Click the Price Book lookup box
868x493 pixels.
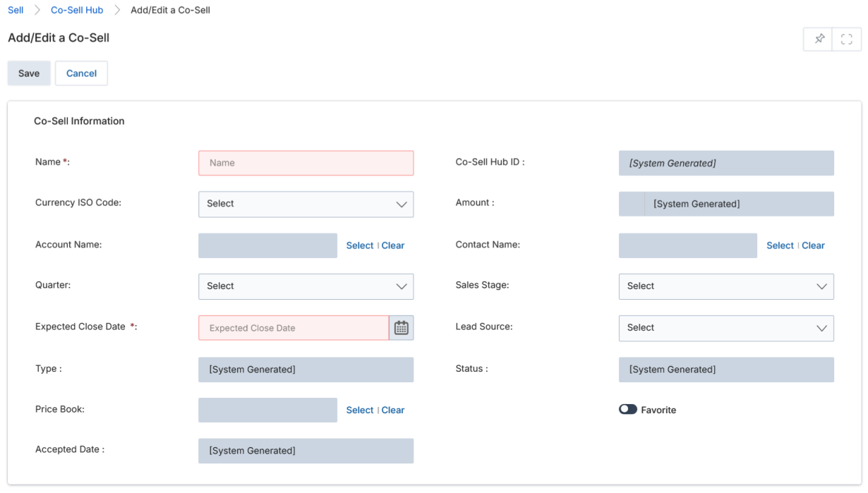coord(267,410)
